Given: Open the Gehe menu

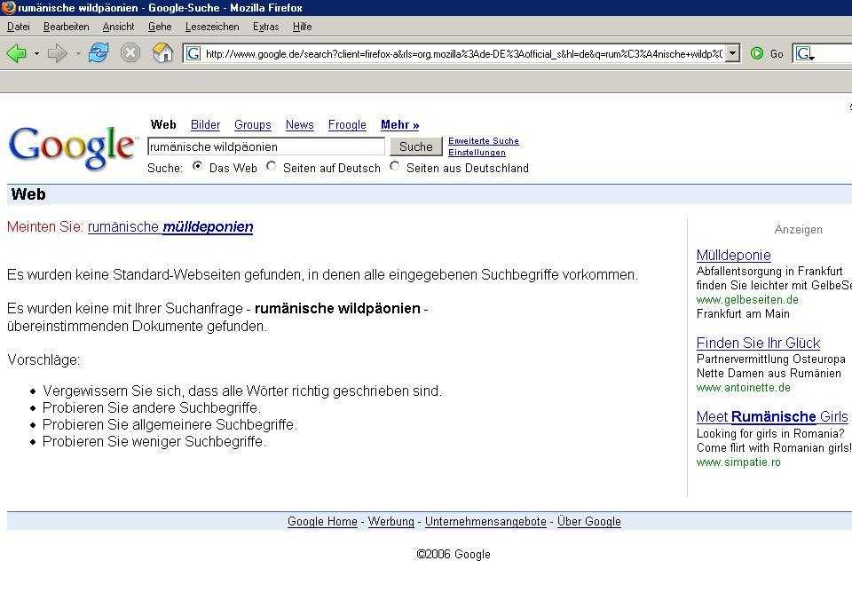Looking at the screenshot, I should pos(160,27).
